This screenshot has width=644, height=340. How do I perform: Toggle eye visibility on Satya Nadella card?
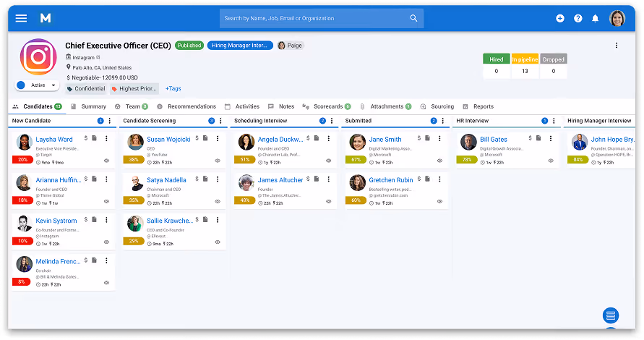click(218, 201)
